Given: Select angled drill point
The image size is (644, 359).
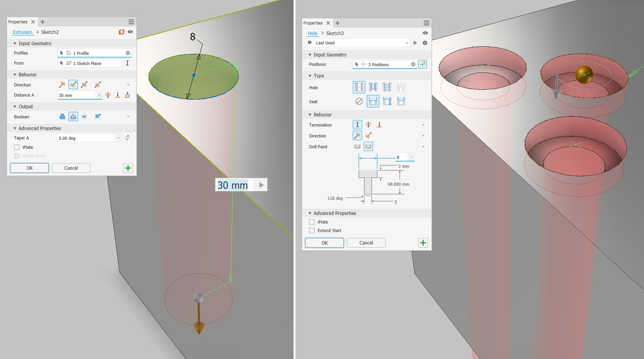Looking at the screenshot, I should point(368,146).
